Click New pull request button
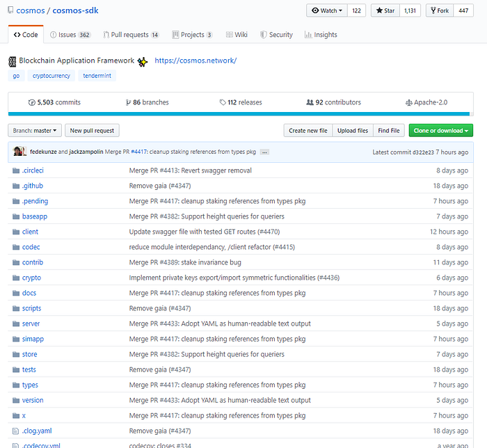 [x=92, y=131]
